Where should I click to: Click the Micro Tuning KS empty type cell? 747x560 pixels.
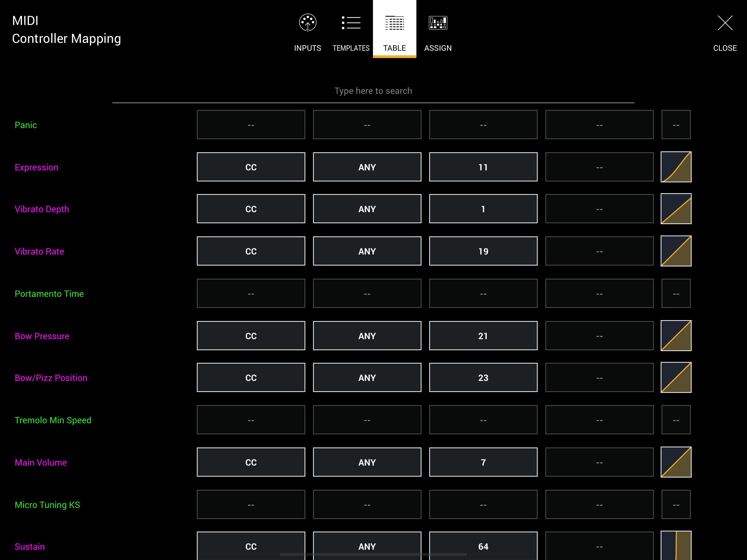(x=251, y=504)
